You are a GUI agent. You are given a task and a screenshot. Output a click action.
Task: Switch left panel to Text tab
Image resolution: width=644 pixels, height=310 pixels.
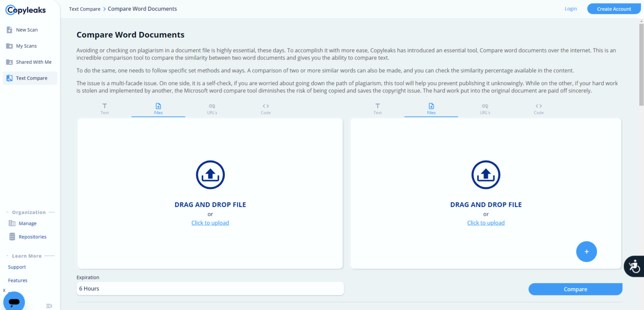point(105,109)
